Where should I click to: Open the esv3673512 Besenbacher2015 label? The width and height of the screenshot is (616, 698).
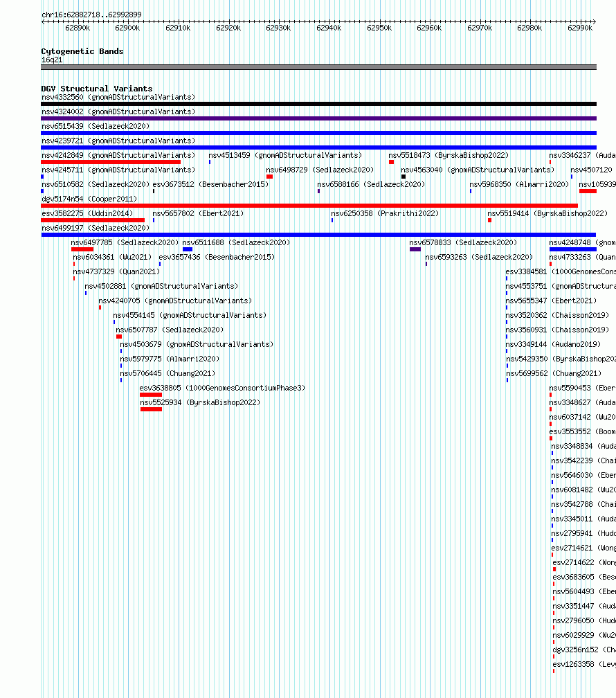[210, 184]
